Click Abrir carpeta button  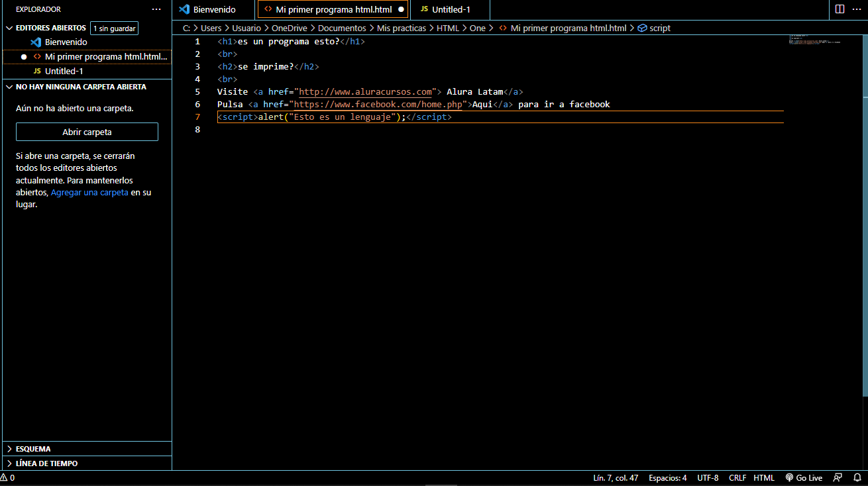coord(87,132)
